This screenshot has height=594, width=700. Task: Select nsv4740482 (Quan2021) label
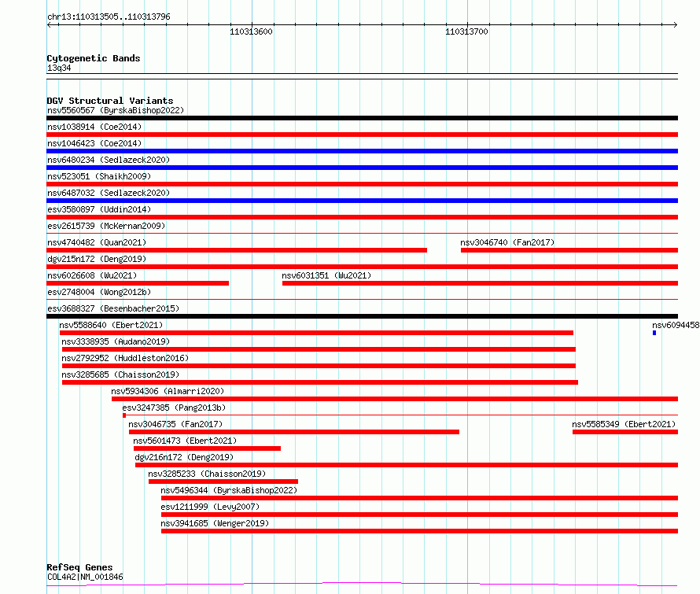97,242
